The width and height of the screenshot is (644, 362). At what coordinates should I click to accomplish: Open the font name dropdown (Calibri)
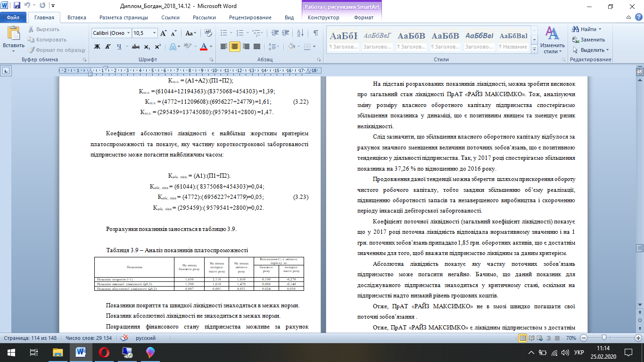click(x=129, y=33)
